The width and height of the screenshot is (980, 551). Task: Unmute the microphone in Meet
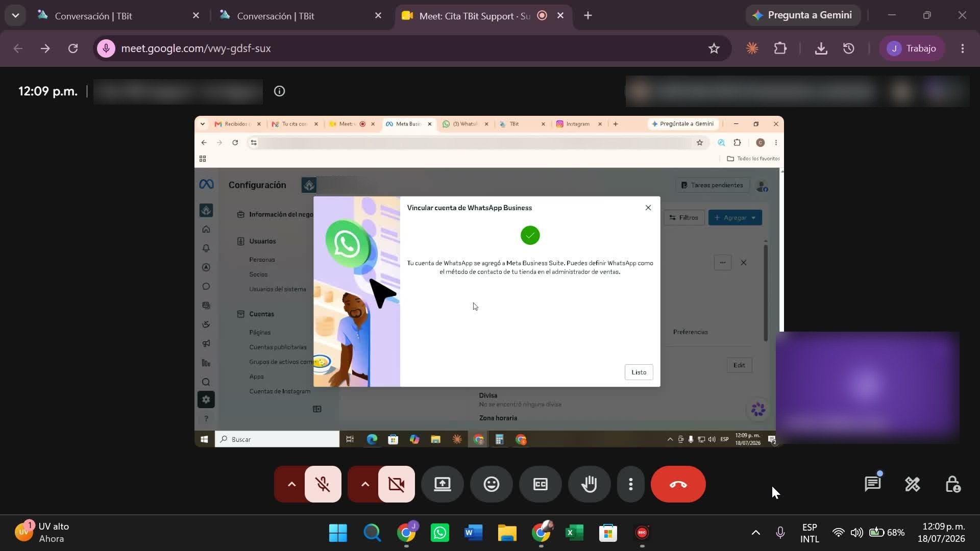(323, 484)
